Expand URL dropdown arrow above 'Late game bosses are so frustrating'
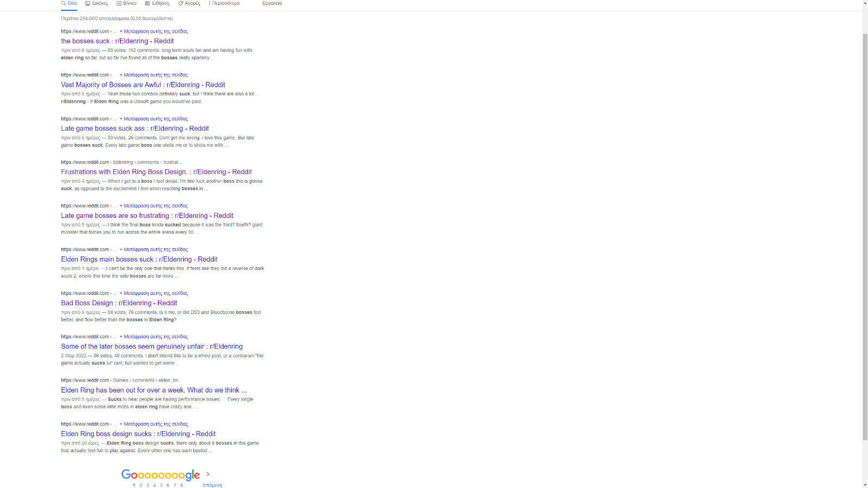 pyautogui.click(x=121, y=206)
